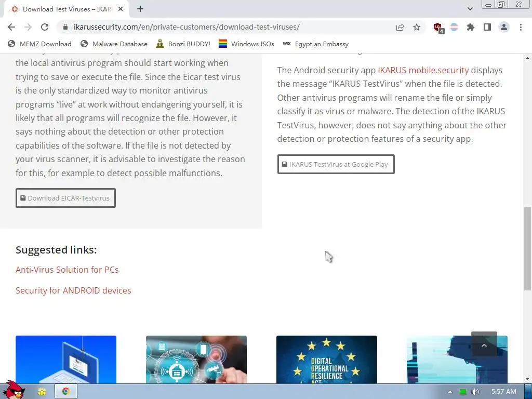Open the MEMZ Download bookmark
Screen dimensions: 532x399
(x=39, y=44)
